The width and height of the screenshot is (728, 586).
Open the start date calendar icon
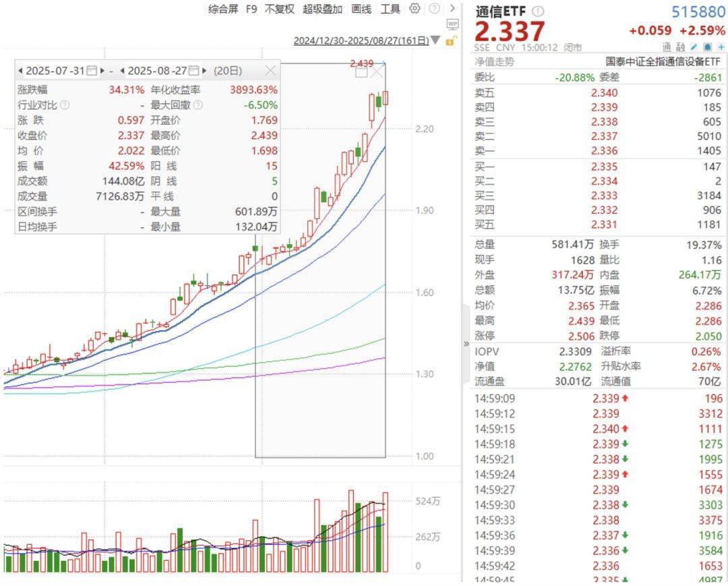pyautogui.click(x=92, y=71)
